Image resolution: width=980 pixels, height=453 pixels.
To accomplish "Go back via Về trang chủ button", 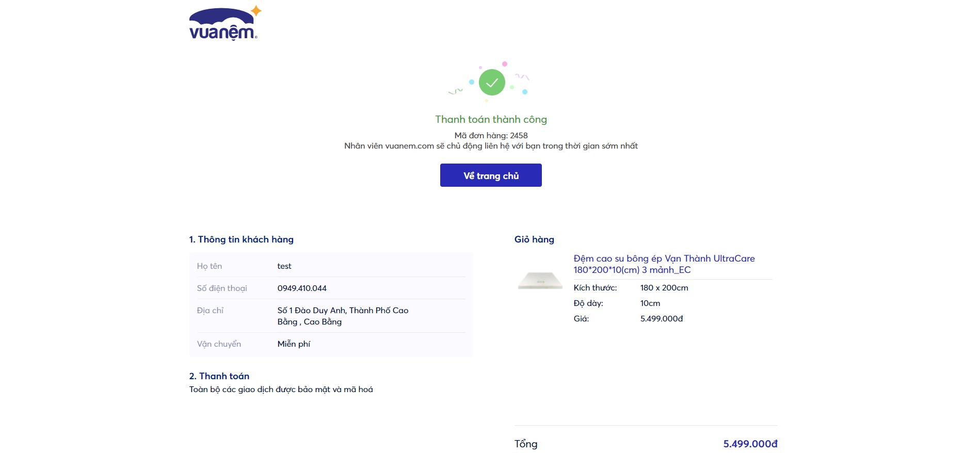I will [491, 175].
